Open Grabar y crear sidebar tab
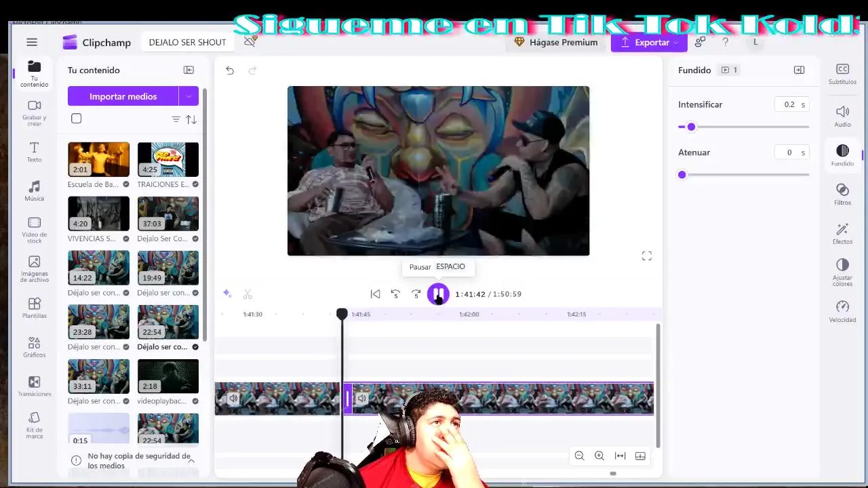Image resolution: width=868 pixels, height=488 pixels. (x=34, y=113)
